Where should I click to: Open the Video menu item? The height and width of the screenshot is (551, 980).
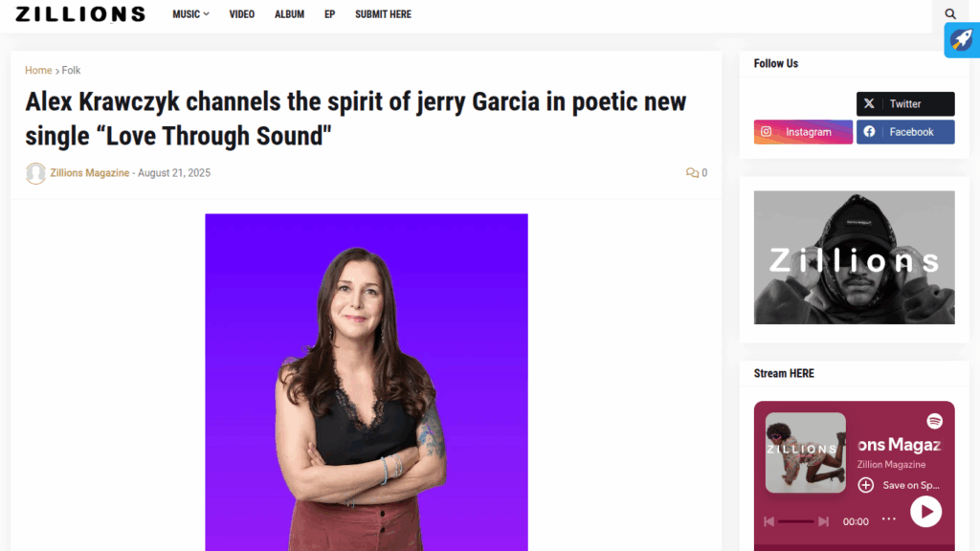click(x=242, y=14)
